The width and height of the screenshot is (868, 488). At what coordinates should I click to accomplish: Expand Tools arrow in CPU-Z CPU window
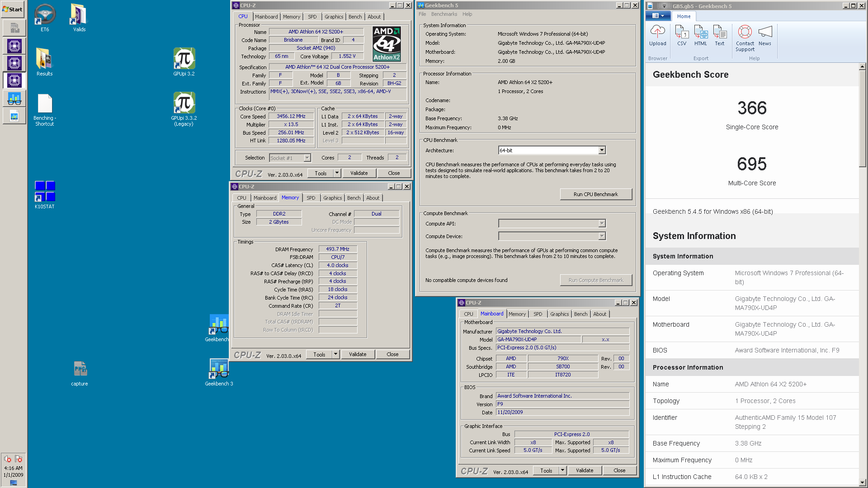337,173
